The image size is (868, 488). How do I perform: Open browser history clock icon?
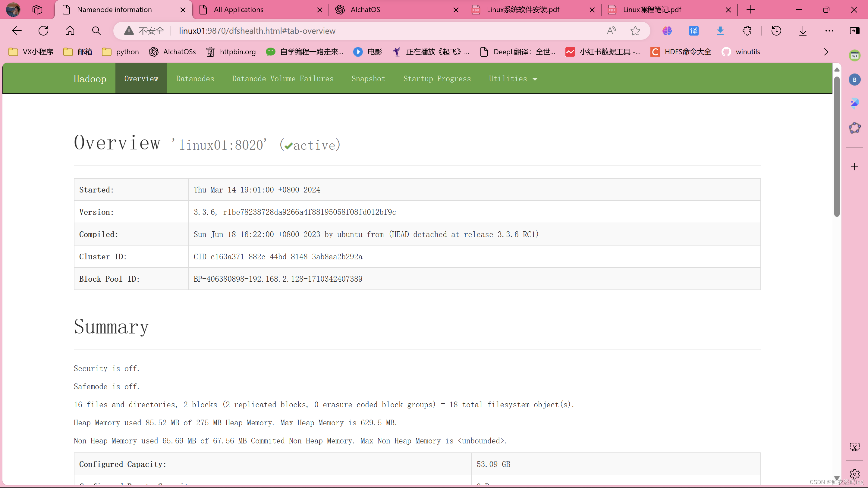(x=776, y=31)
